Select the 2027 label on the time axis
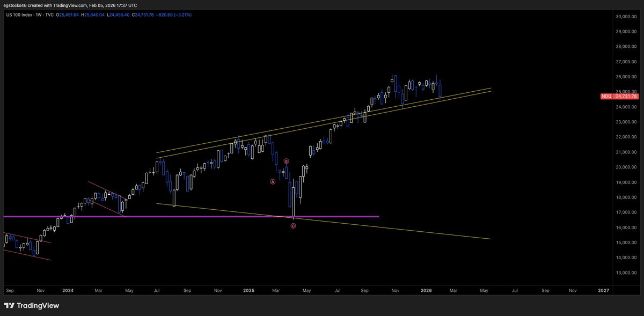Image resolution: width=644 pixels, height=316 pixels. click(604, 290)
